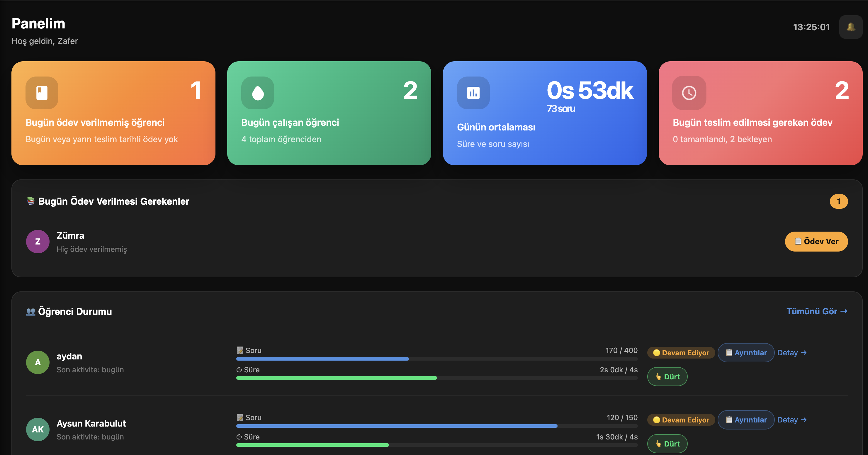Click aydan's Devam Ediyor status badge
This screenshot has height=455, width=868.
[681, 353]
